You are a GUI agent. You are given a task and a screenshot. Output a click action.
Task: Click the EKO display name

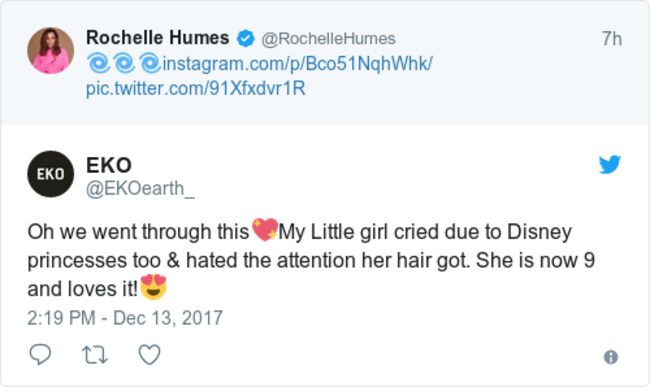pyautogui.click(x=109, y=165)
